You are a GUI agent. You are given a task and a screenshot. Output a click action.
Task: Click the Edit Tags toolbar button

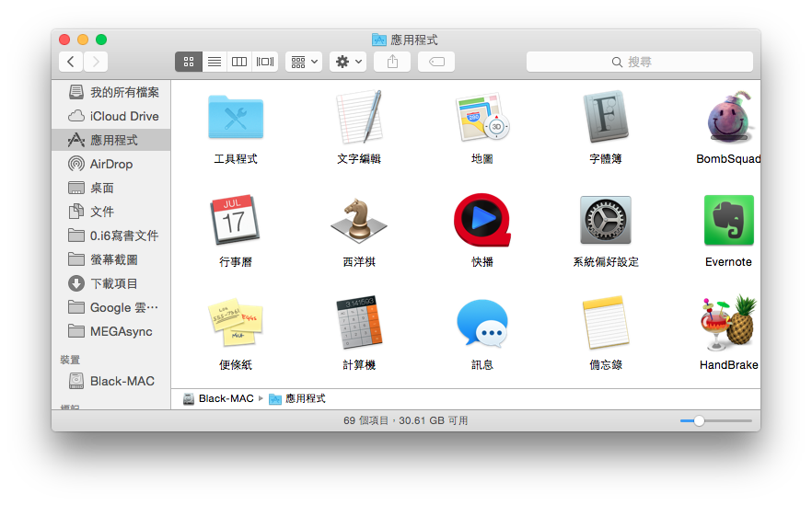click(x=436, y=62)
